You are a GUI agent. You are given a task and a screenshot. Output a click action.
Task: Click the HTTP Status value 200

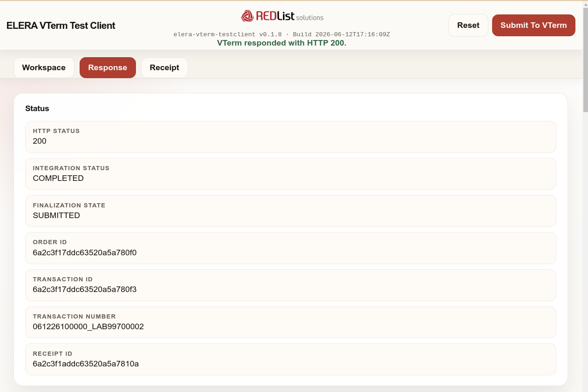(x=40, y=141)
